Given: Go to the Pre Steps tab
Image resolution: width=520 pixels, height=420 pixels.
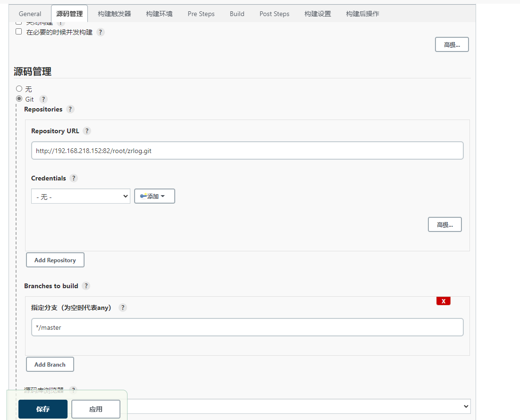Looking at the screenshot, I should click(x=201, y=14).
